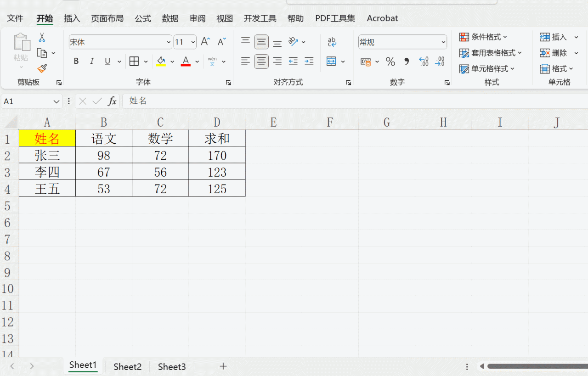Viewport: 588px width, 376px height.
Task: Toggle Underline formatting
Action: click(x=107, y=61)
